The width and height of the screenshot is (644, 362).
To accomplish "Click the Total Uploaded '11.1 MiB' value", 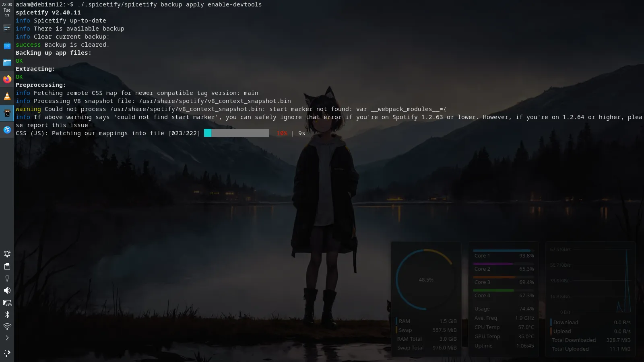I will (620, 349).
